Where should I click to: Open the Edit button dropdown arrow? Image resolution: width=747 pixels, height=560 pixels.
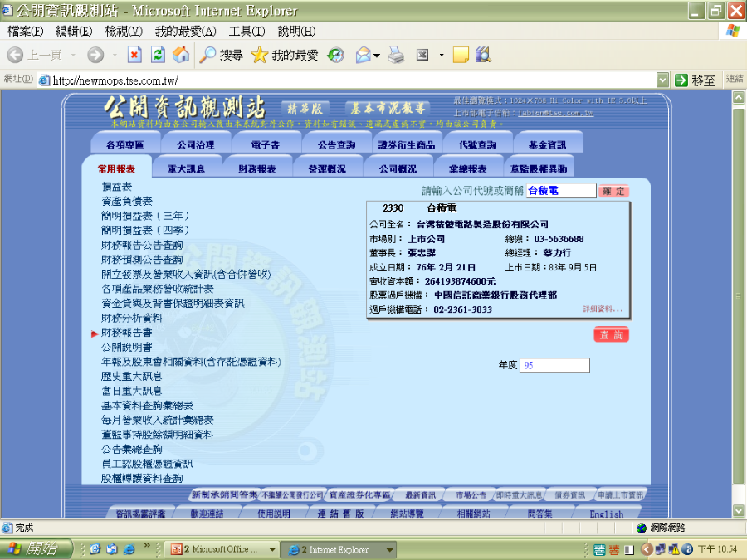point(442,56)
